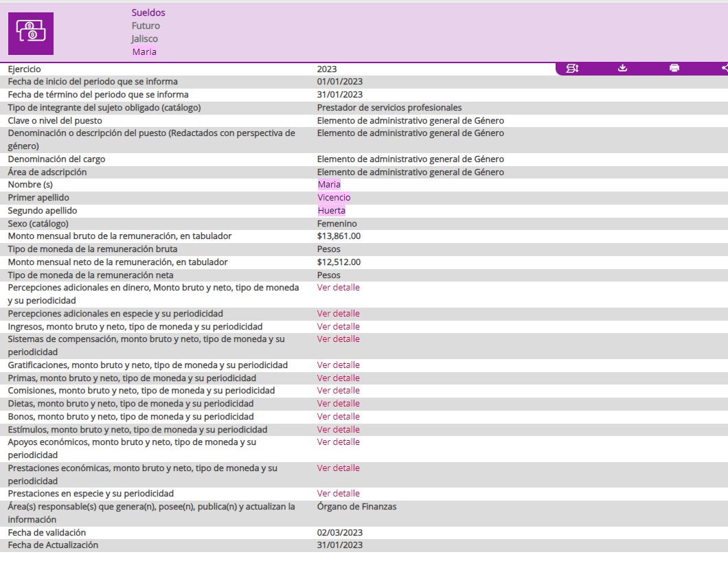Click the row sorting/compare icon in toolbar
This screenshot has height=561, width=728.
point(572,68)
